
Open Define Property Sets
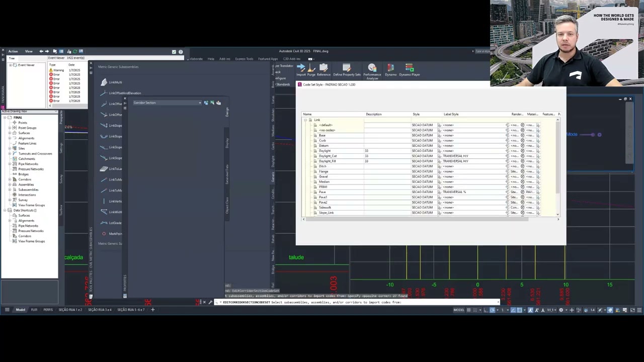(x=347, y=70)
